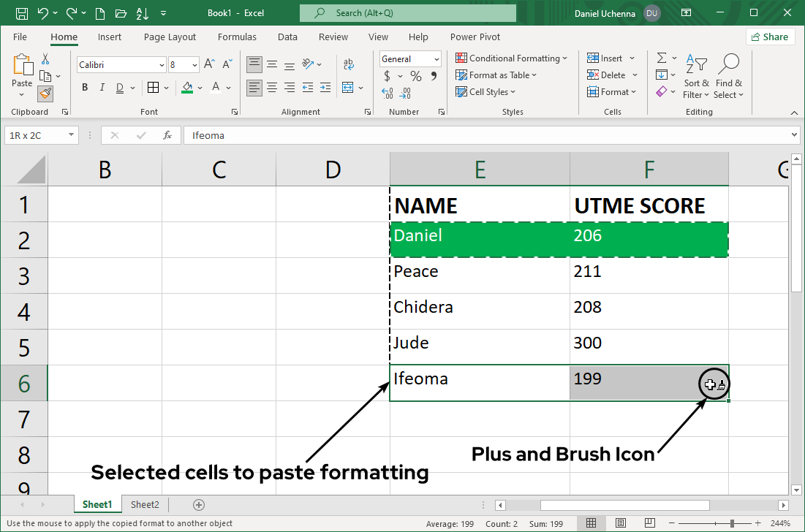This screenshot has height=532, width=805.
Task: Toggle strikethrough via Font dialog launcher
Action: (234, 111)
